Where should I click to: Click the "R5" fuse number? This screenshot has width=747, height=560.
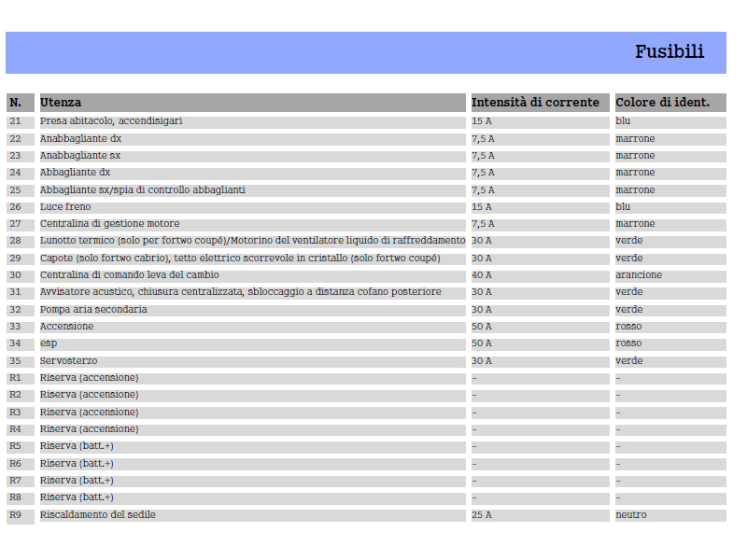pyautogui.click(x=15, y=446)
